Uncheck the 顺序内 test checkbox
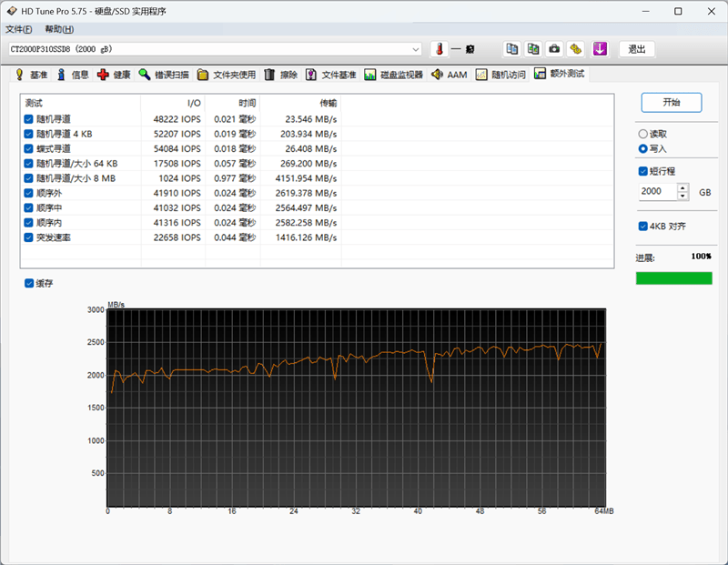Viewport: 728px width, 565px height. coord(28,223)
